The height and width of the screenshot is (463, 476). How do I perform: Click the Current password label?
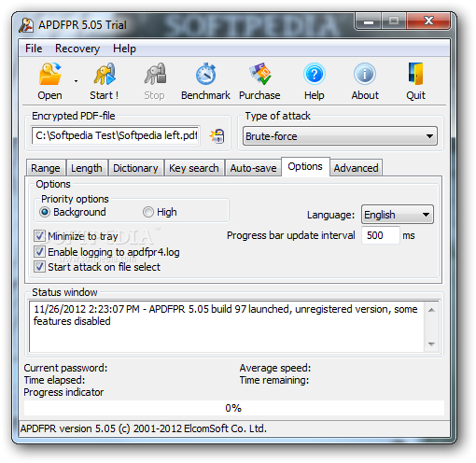coord(65,368)
